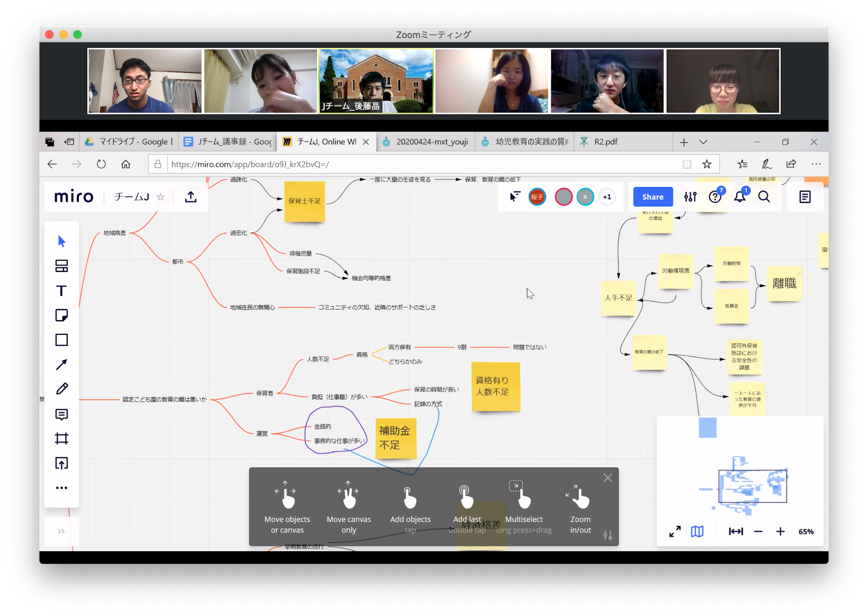This screenshot has height=616, width=868.
Task: Select the Shape rectangle tool
Action: (x=61, y=340)
